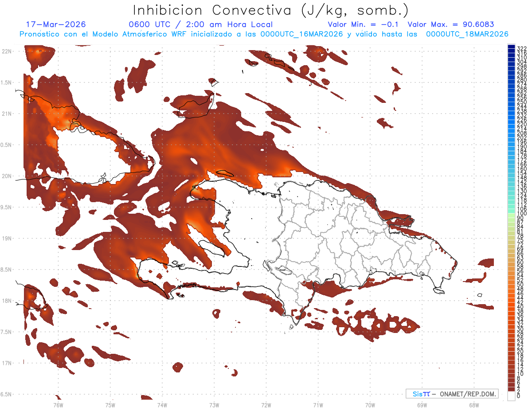Click the '21N' latitude label

click(x=6, y=114)
